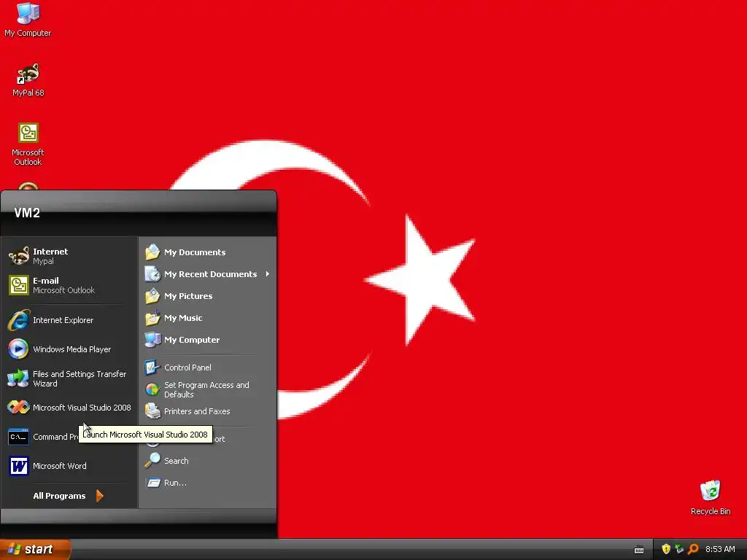Open E-mail Microsoft Outlook in Start menu

[69, 285]
